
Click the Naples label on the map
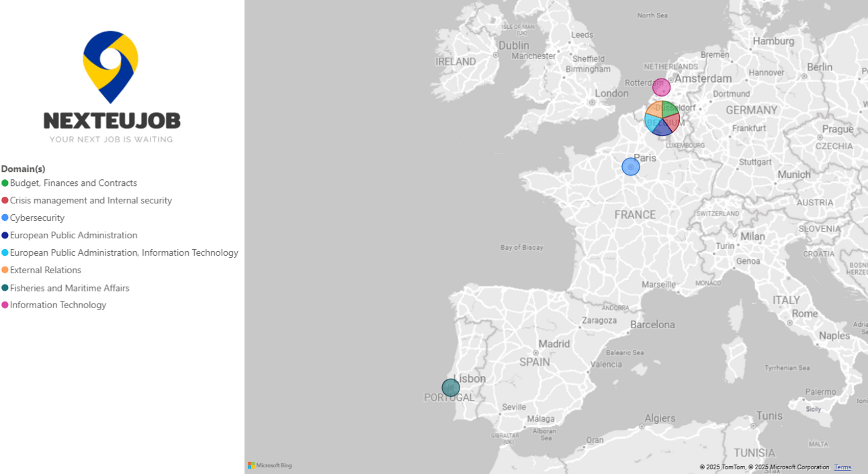(x=834, y=336)
